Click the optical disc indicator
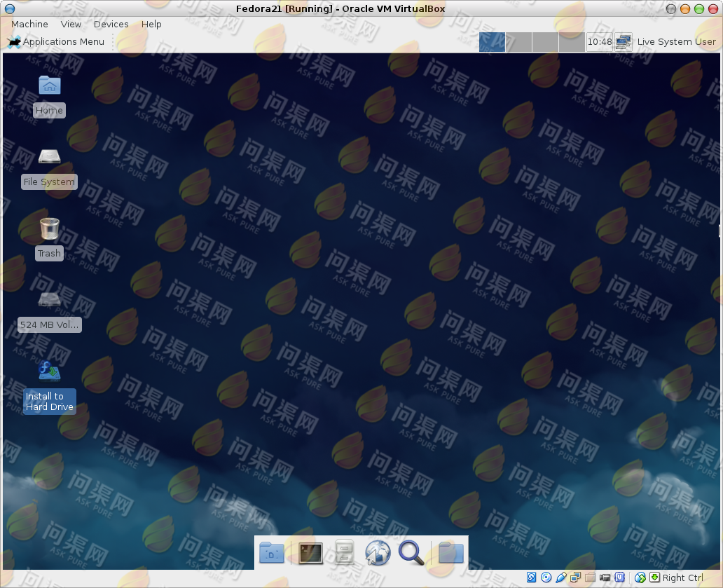Screen dimensions: 723x588 pyautogui.click(x=546, y=577)
